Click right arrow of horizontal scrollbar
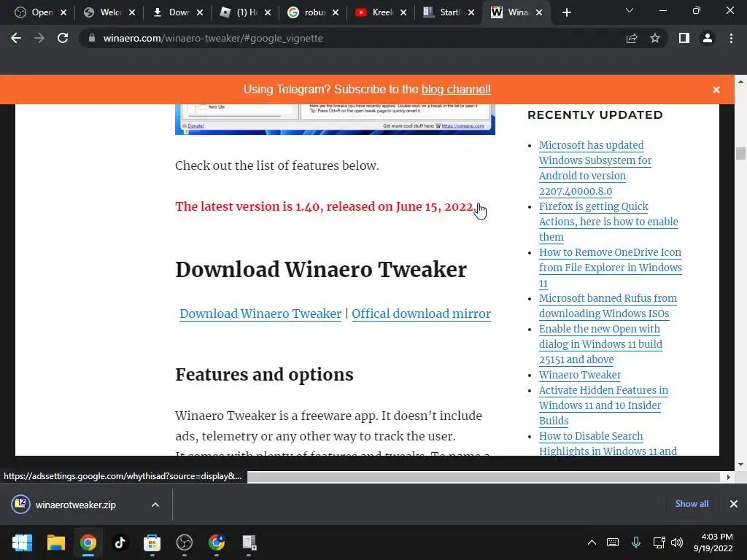 (728, 477)
